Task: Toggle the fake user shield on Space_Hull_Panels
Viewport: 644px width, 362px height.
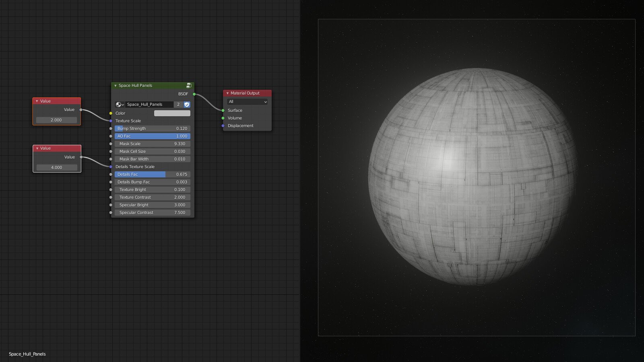Action: [x=186, y=105]
